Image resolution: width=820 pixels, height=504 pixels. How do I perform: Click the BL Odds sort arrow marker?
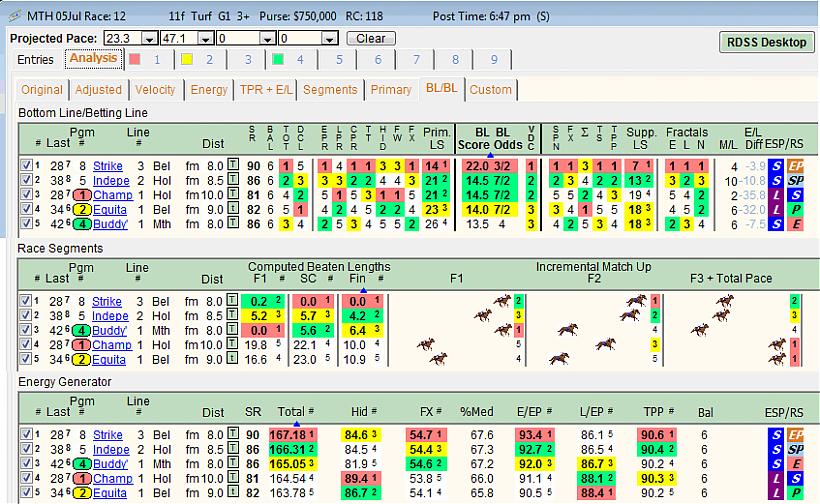pyautogui.click(x=490, y=155)
